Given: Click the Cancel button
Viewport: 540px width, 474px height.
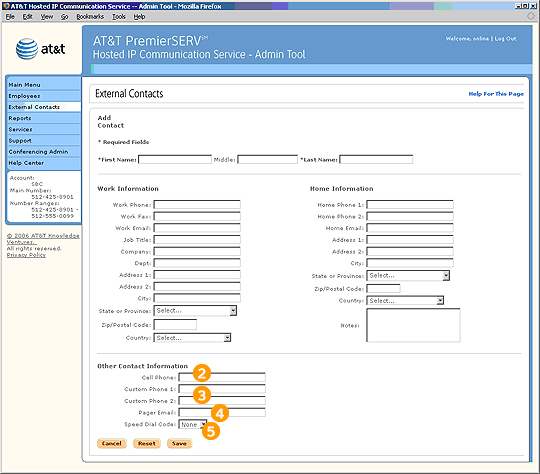Looking at the screenshot, I should click(x=112, y=443).
